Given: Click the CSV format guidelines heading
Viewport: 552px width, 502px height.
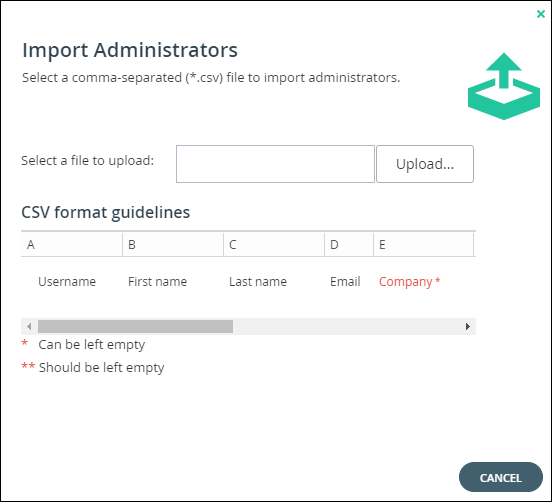Looking at the screenshot, I should point(106,212).
